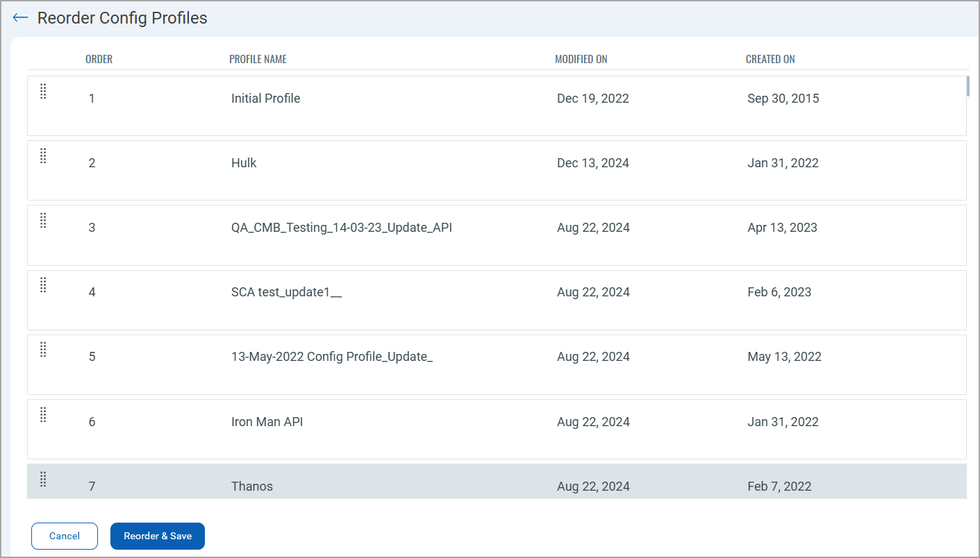Click order number 7

point(92,487)
